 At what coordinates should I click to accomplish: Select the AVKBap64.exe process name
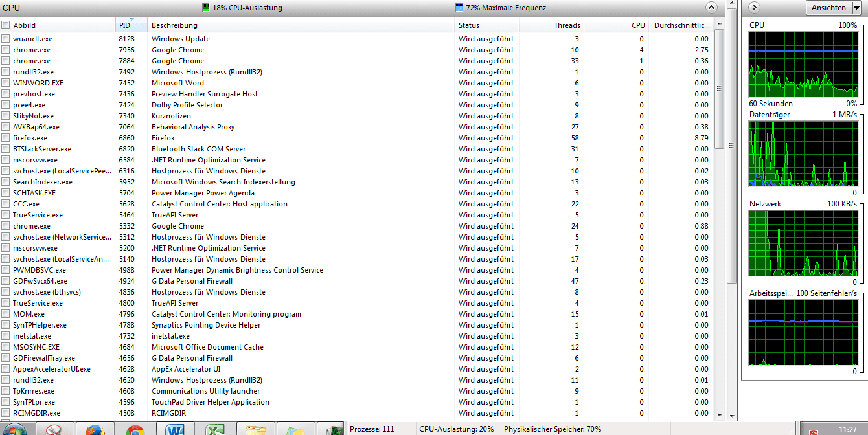36,127
